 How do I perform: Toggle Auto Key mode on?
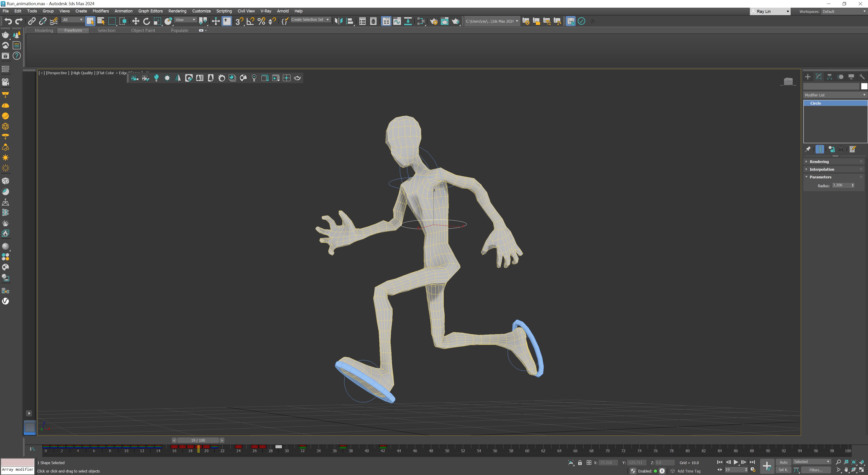783,462
